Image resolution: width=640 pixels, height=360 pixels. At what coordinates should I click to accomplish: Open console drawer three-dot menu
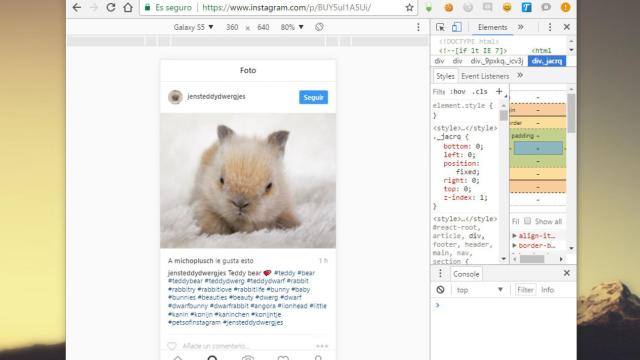[x=440, y=273]
